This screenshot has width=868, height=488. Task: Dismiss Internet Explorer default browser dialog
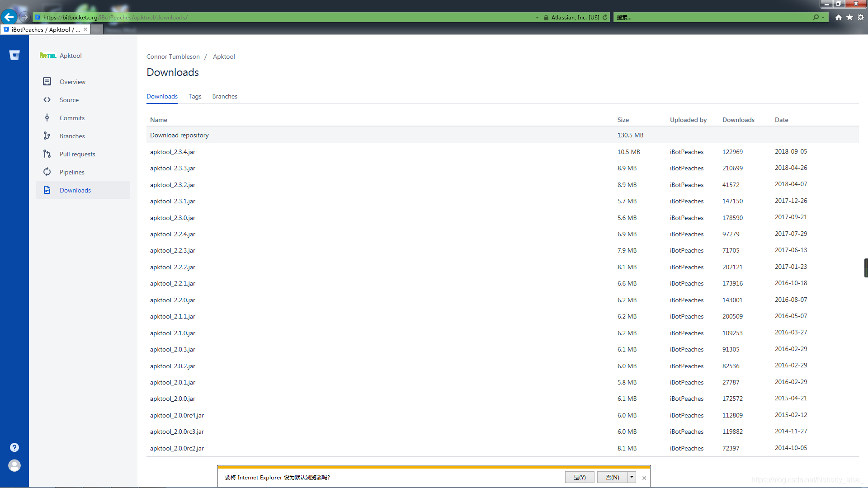pos(644,477)
